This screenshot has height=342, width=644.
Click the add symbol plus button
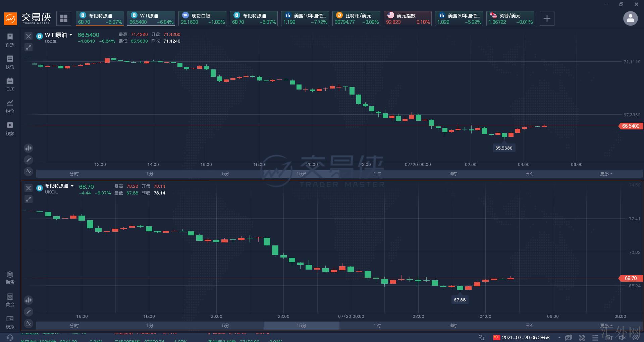click(x=547, y=18)
